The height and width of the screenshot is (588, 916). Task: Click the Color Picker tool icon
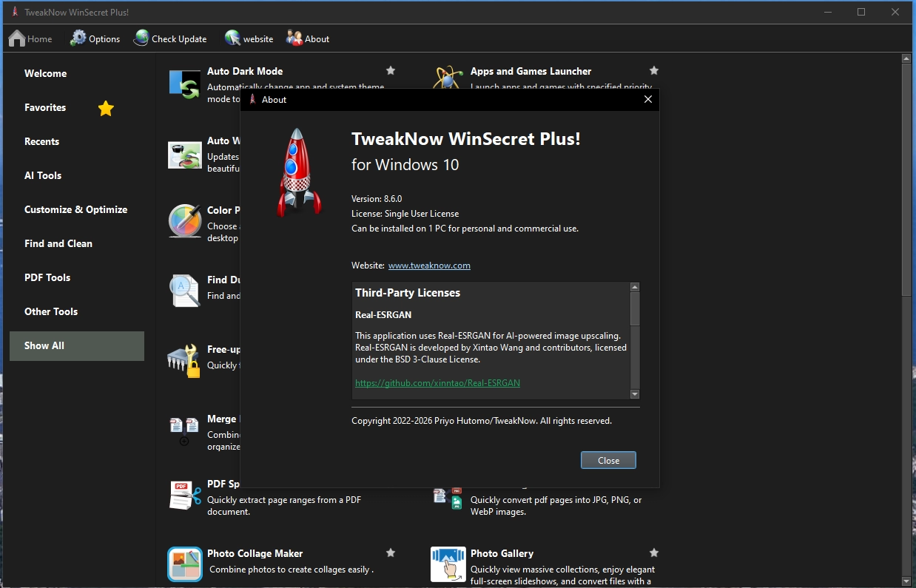tap(185, 221)
